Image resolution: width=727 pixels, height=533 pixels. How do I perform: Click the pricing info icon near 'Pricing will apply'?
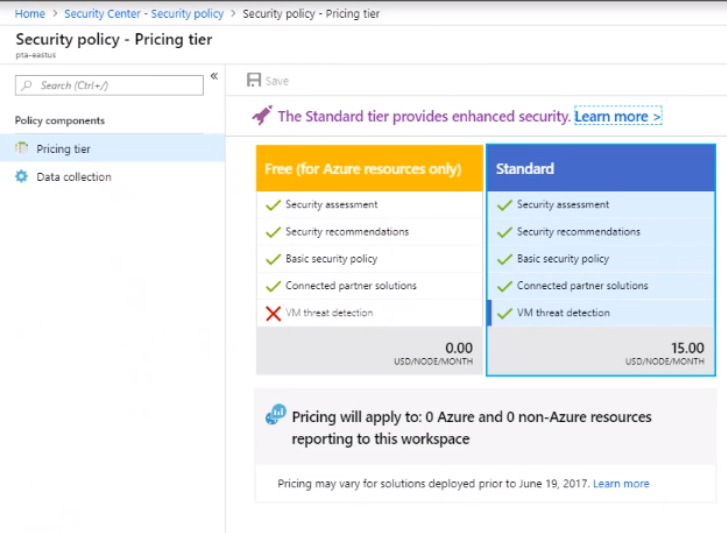[275, 416]
